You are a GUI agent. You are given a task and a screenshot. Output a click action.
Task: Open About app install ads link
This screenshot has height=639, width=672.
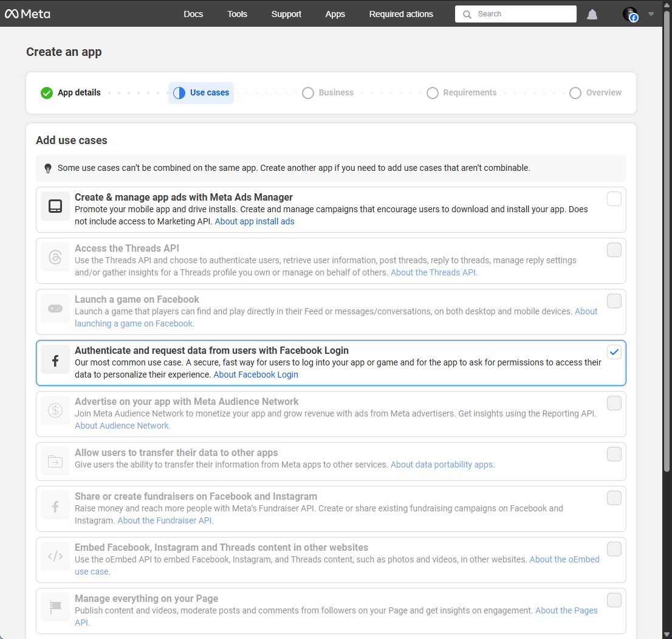[255, 221]
